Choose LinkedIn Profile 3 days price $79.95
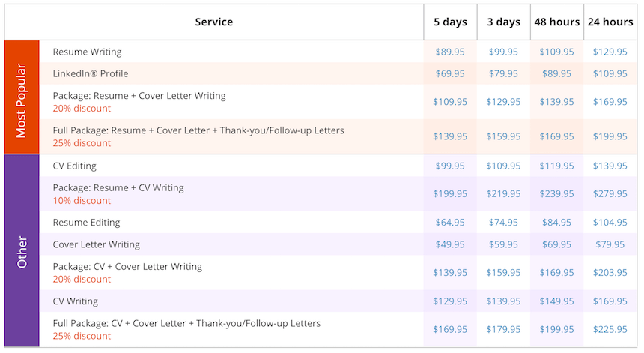 (x=503, y=73)
